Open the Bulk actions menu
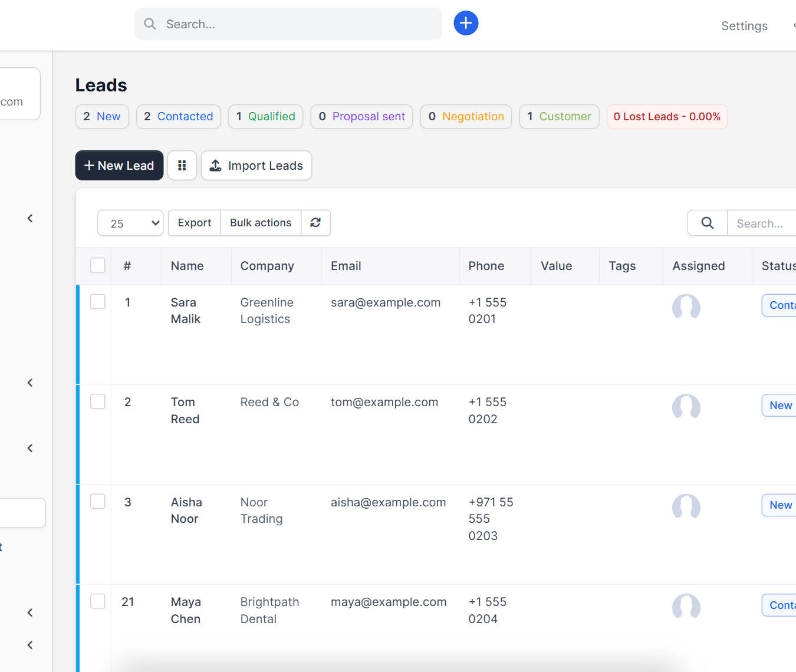796x672 pixels. [261, 223]
